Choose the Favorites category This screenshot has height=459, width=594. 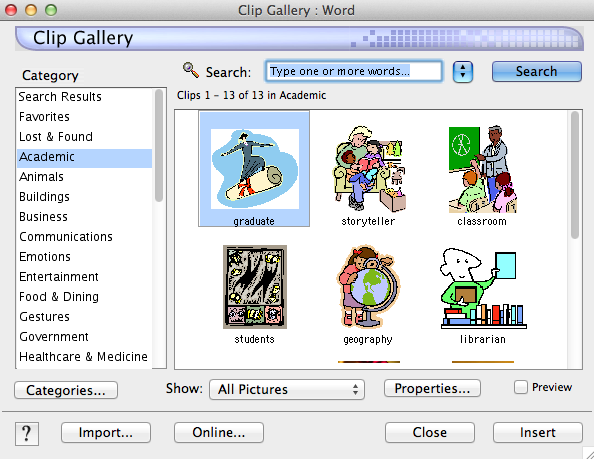pos(84,117)
